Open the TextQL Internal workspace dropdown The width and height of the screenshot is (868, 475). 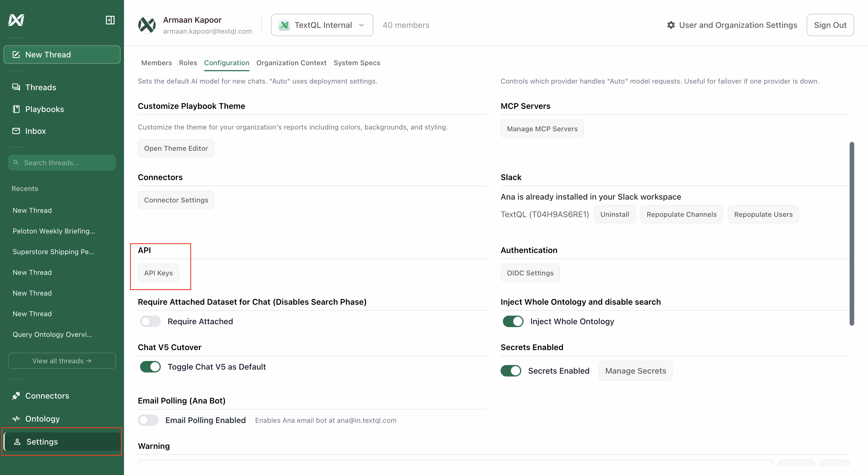(322, 25)
